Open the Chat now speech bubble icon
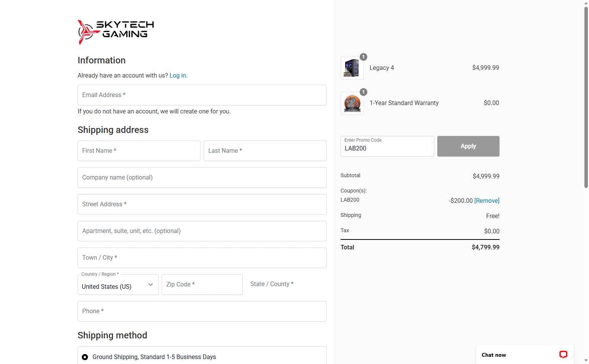This screenshot has height=364, width=589. [x=563, y=355]
